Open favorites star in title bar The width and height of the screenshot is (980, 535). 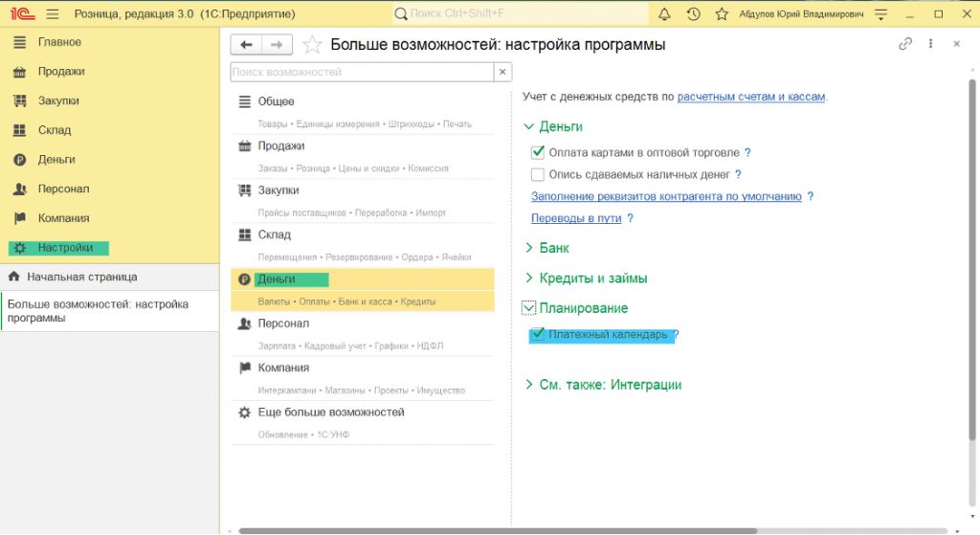(722, 13)
